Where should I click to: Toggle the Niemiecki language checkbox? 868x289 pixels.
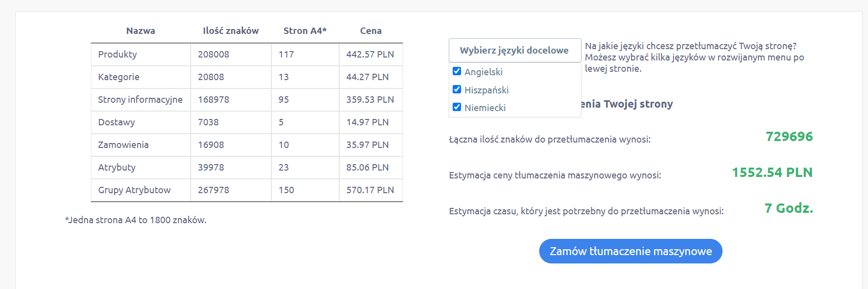(457, 107)
